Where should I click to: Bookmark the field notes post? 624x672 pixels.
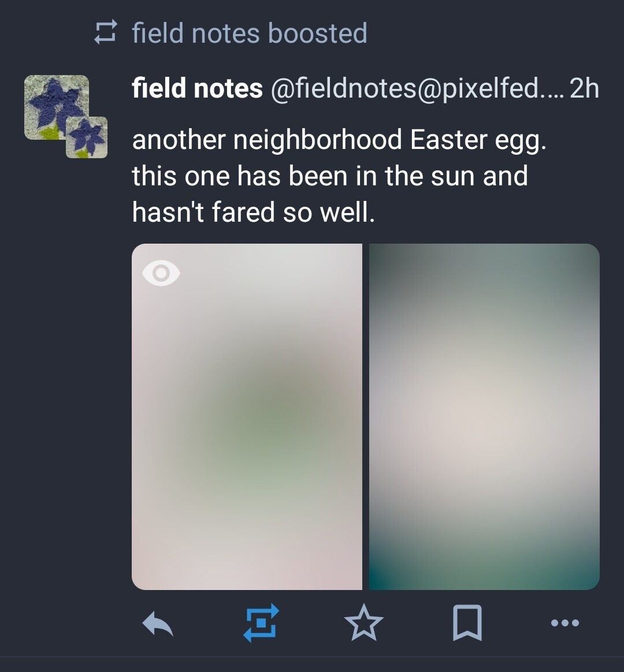pos(467,623)
